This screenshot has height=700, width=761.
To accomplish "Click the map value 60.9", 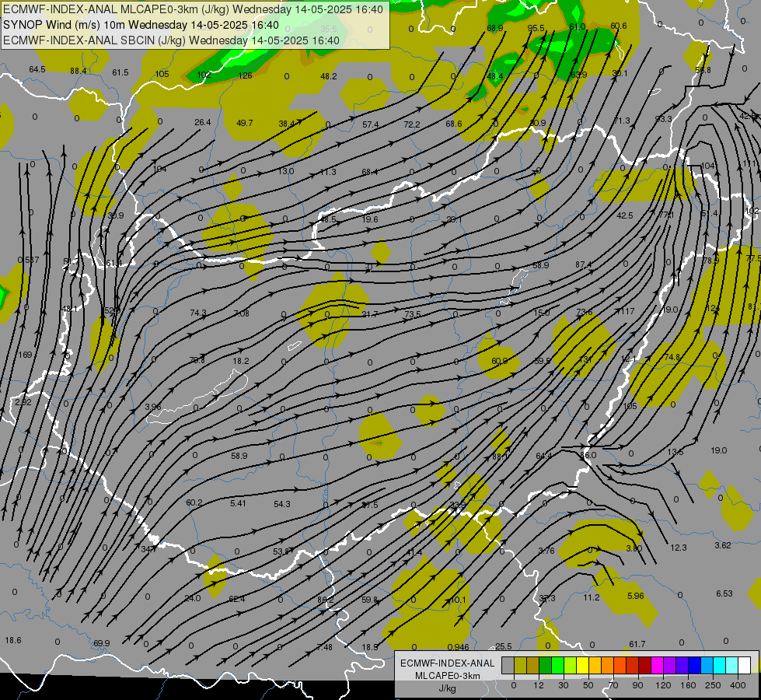I will pyautogui.click(x=499, y=361).
